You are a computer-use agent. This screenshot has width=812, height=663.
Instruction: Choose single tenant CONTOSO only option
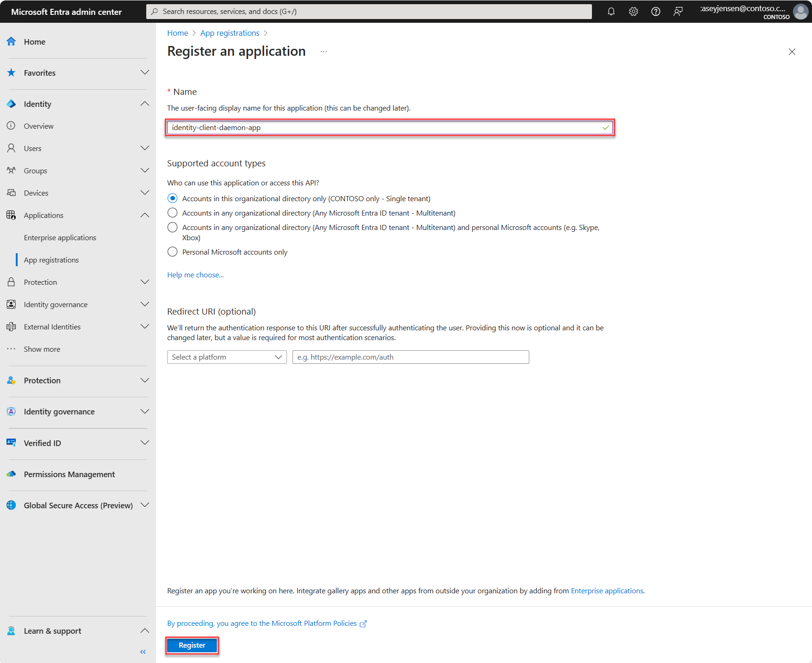[x=173, y=198]
